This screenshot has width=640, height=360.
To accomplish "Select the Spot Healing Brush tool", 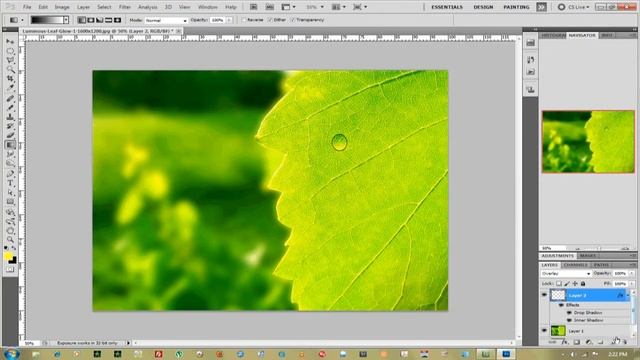I will pos(10,99).
